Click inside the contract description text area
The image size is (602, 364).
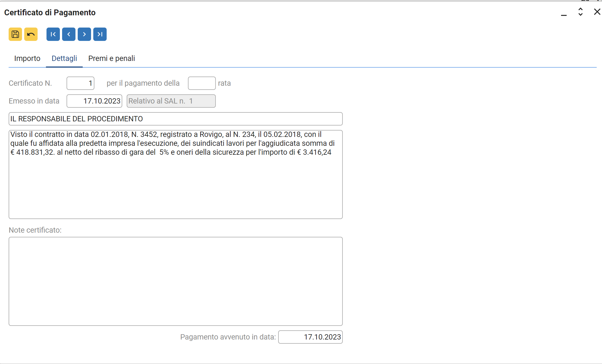point(175,184)
